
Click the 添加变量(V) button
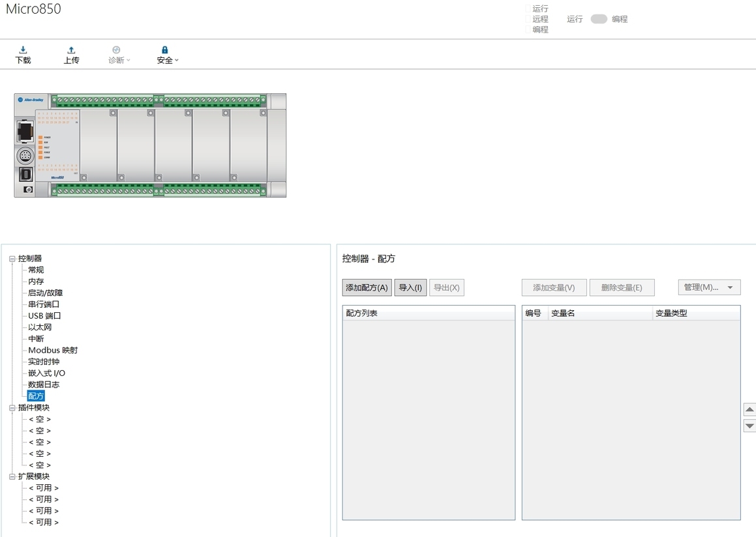click(554, 287)
